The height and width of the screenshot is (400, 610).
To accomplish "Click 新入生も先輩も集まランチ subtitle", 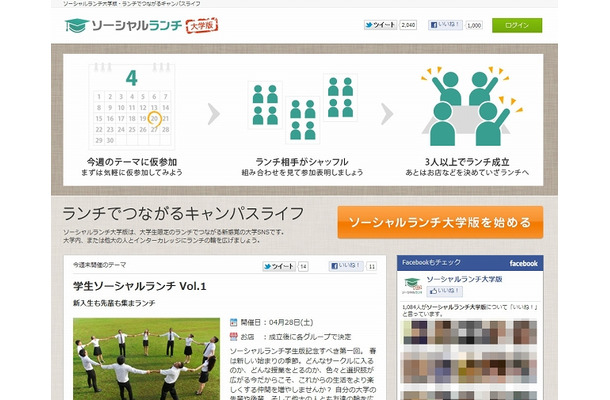I will click(x=114, y=303).
